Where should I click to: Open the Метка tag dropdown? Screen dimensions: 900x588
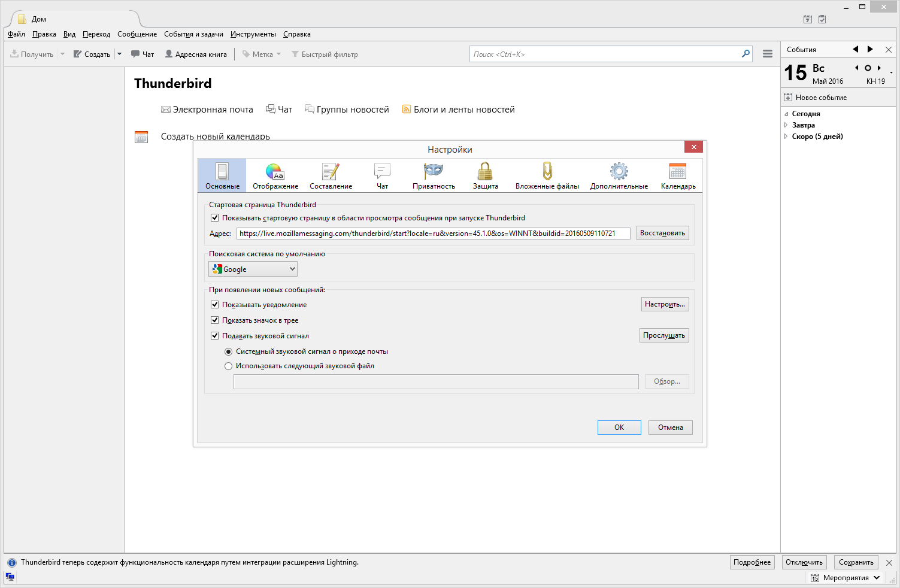[262, 54]
